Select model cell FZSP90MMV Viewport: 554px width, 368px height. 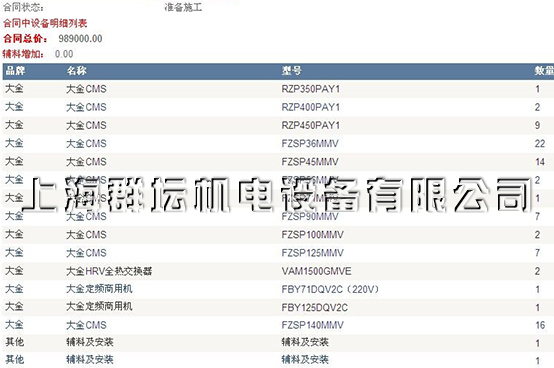(x=310, y=216)
